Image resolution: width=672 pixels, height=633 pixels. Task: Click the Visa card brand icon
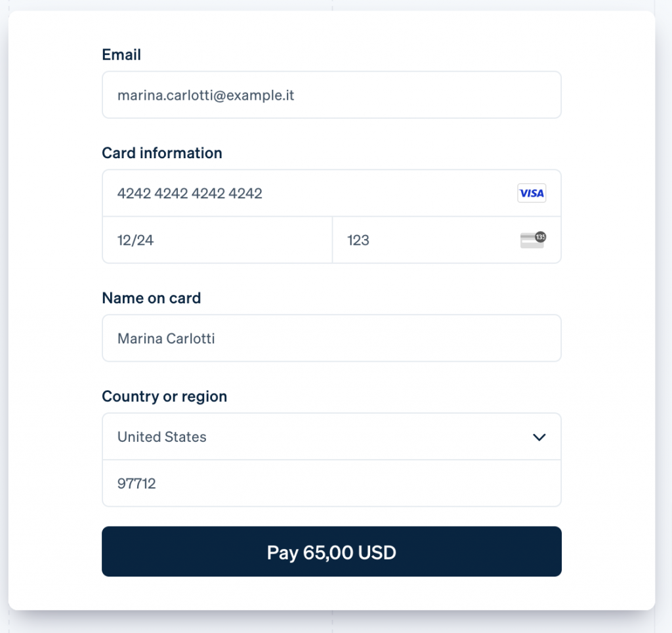(x=532, y=193)
